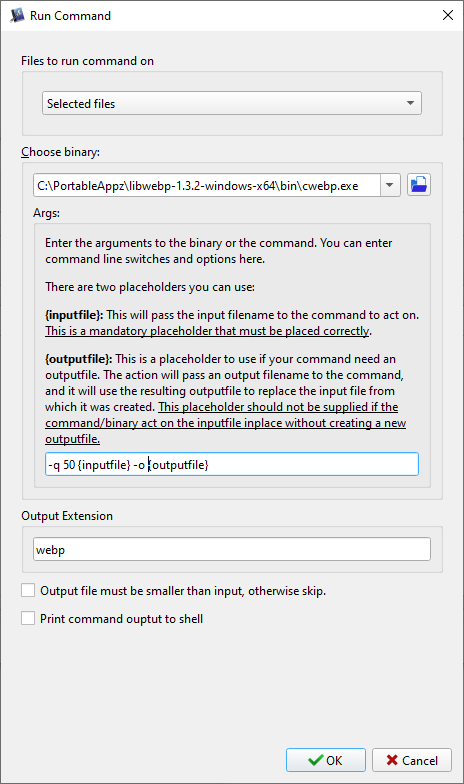Confirm with the OK button
This screenshot has height=784, width=464.
(x=326, y=760)
